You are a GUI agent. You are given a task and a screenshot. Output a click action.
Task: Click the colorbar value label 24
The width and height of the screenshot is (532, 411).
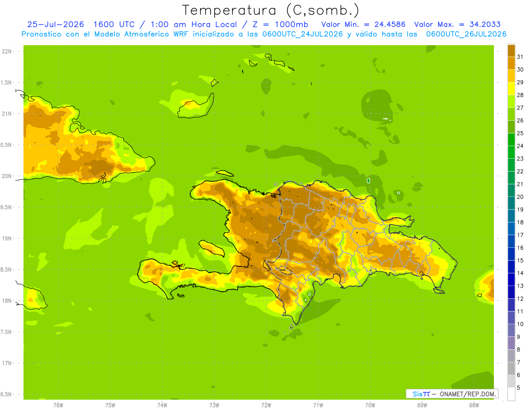pos(520,146)
